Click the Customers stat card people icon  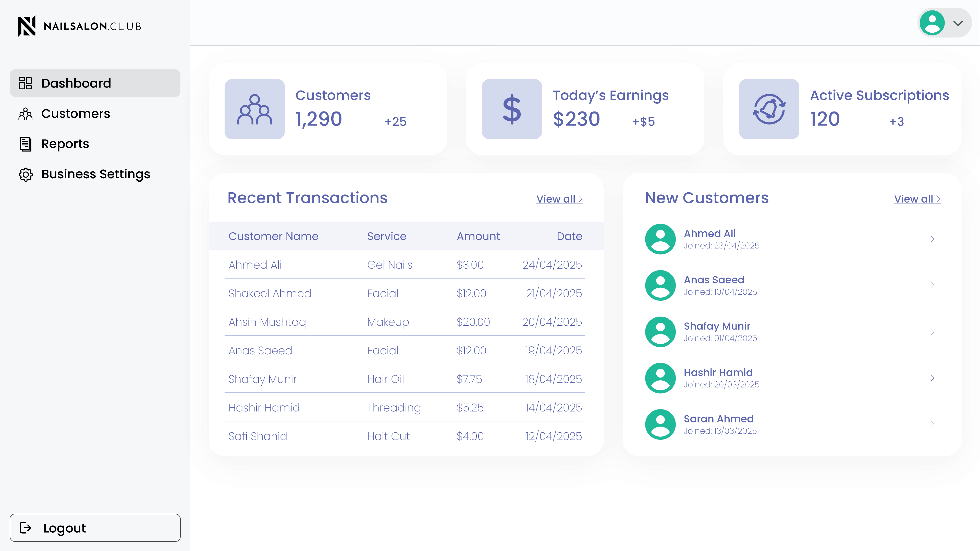(x=254, y=109)
